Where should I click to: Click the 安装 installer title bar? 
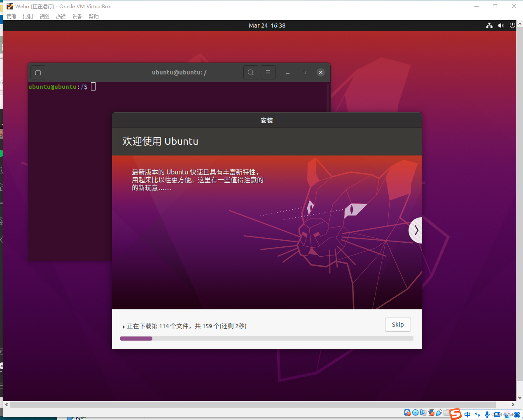click(x=267, y=120)
